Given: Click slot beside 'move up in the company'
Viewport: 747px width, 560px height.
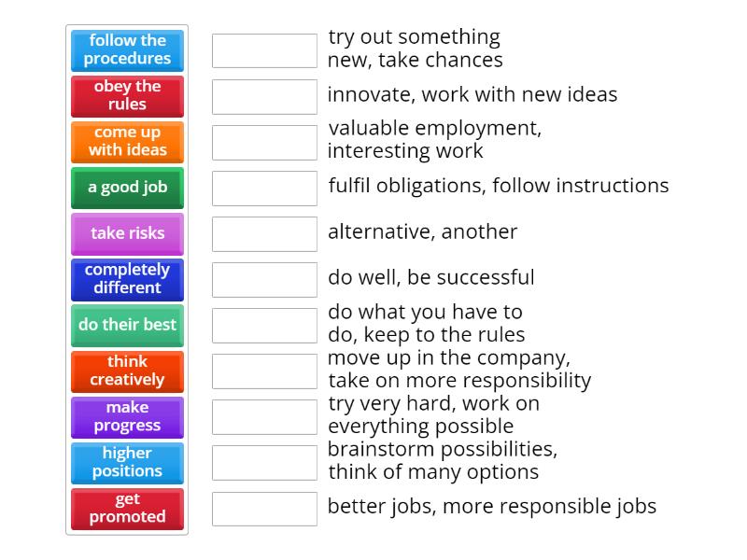Looking at the screenshot, I should point(264,371).
